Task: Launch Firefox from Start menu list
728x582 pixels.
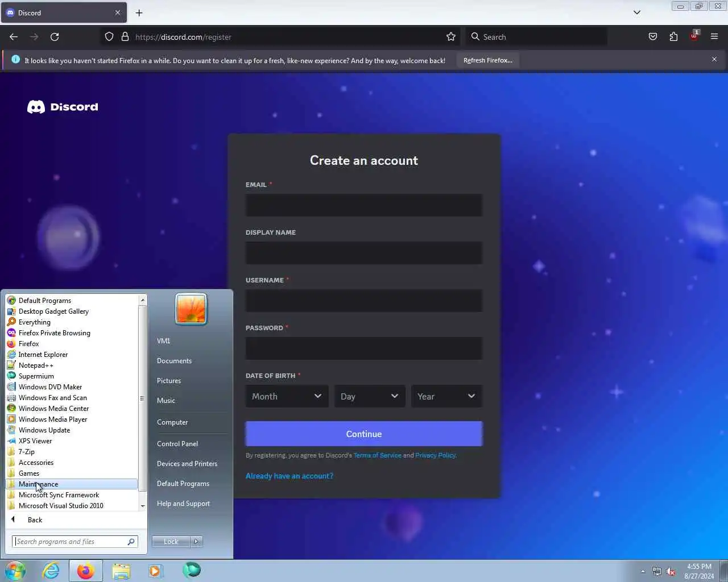Action: [x=72, y=344]
